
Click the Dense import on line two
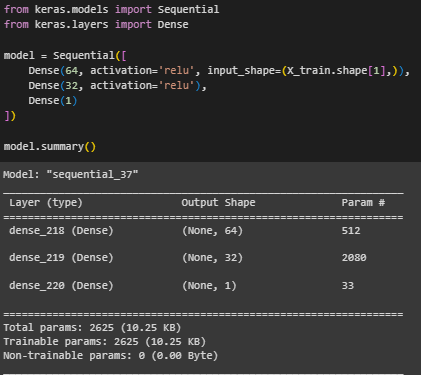[173, 25]
